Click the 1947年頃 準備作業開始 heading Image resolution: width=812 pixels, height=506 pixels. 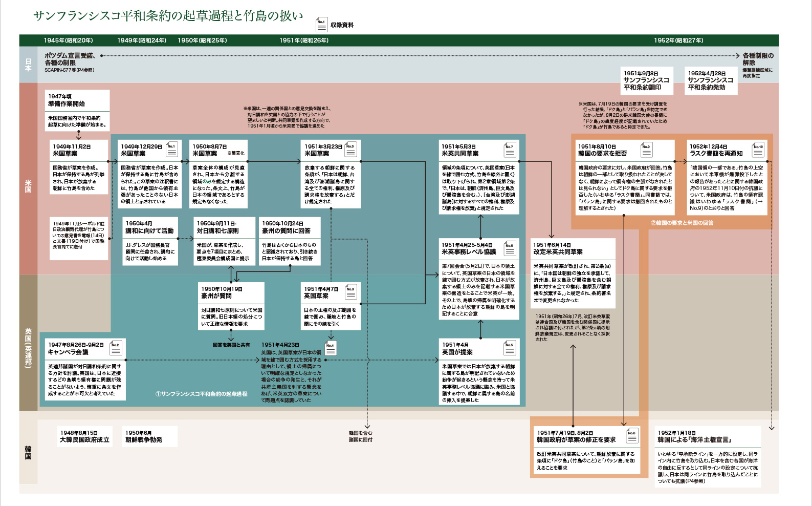pos(67,100)
